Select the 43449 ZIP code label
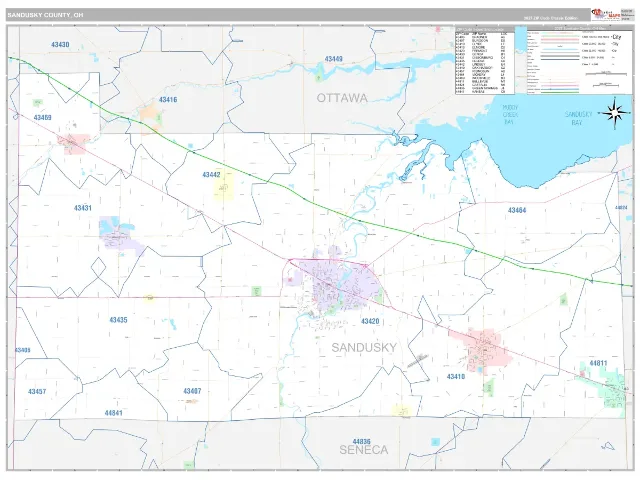 point(333,59)
